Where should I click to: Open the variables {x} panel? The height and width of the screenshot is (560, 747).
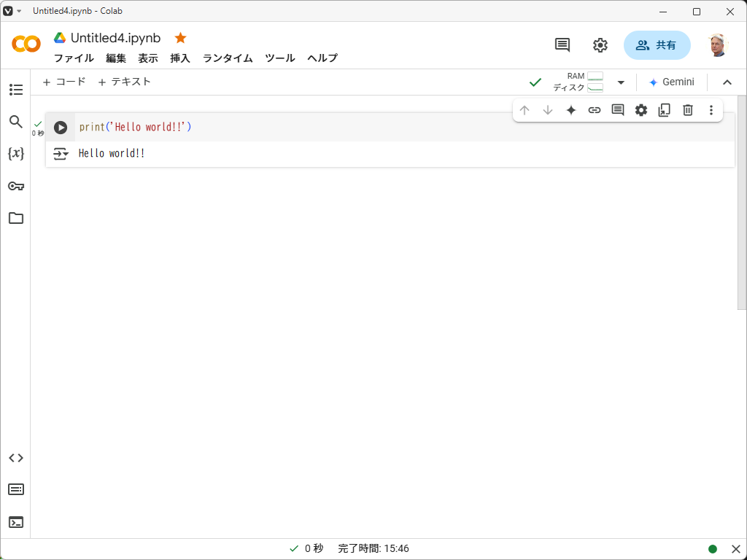(x=16, y=153)
